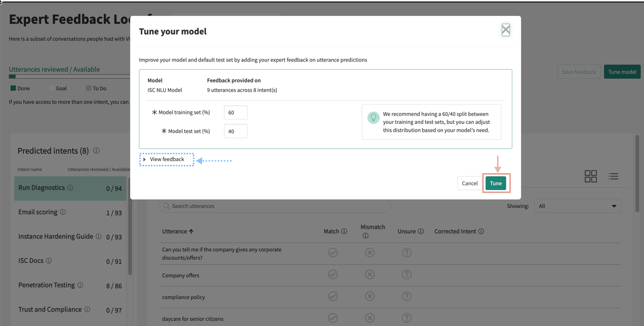
Task: Mark compliance policy utterance as Unsure
Action: click(x=407, y=296)
